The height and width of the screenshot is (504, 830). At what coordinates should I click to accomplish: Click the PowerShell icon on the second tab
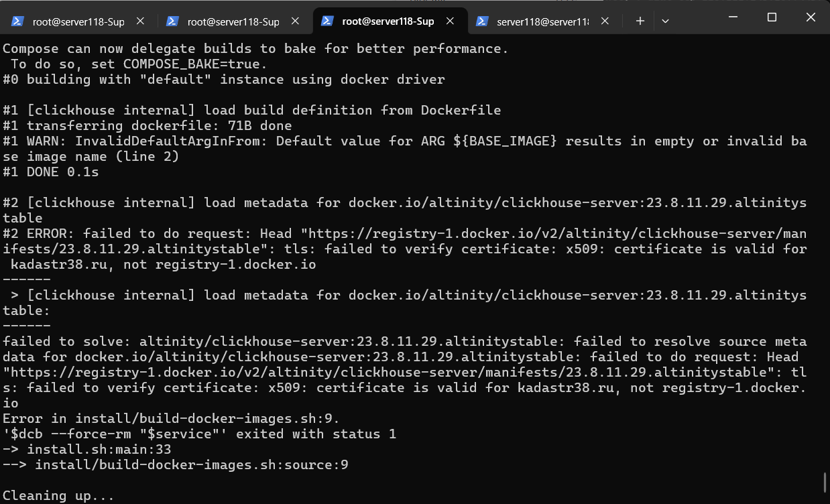coord(172,21)
